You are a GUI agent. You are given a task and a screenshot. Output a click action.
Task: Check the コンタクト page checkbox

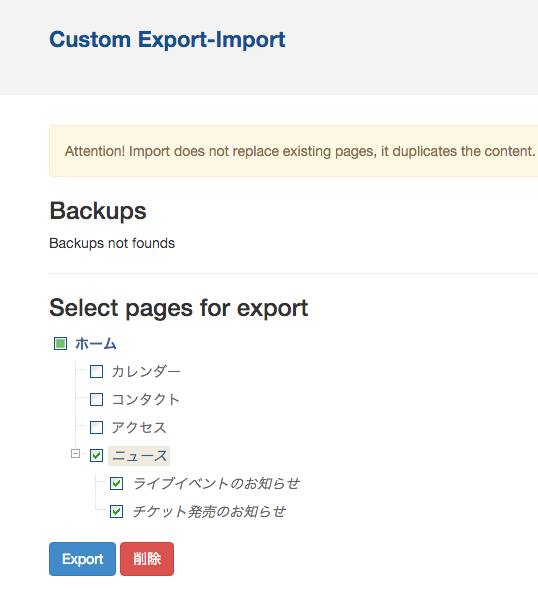pyautogui.click(x=96, y=399)
